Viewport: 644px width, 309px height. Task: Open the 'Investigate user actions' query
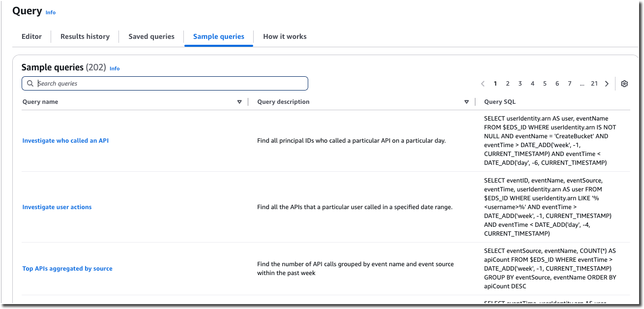tap(56, 207)
